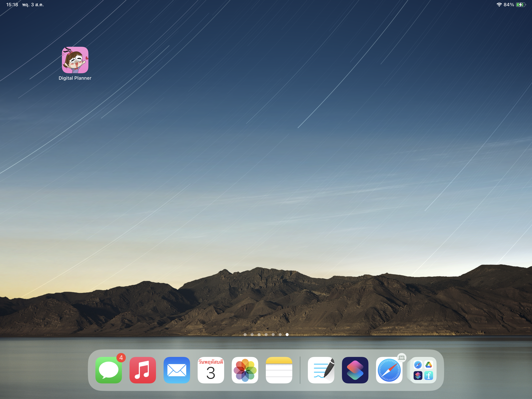Open Messages with 4 unread badge
532x399 pixels.
[109, 370]
